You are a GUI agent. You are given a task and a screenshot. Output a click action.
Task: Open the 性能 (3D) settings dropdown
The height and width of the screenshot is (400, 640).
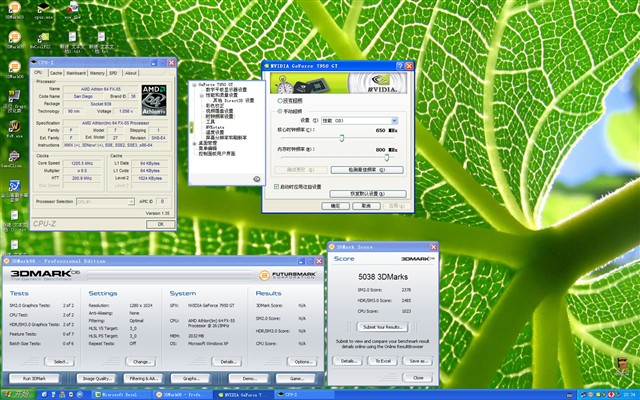pos(359,120)
